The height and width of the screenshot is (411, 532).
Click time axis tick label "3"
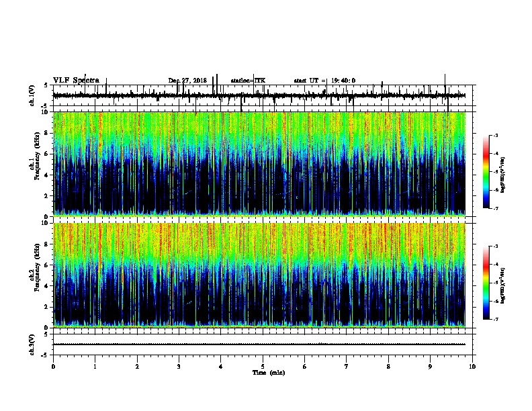pyautogui.click(x=179, y=367)
